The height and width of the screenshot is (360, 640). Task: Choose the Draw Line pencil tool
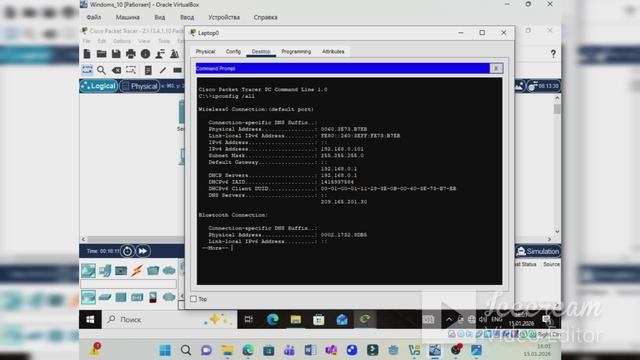162,70
